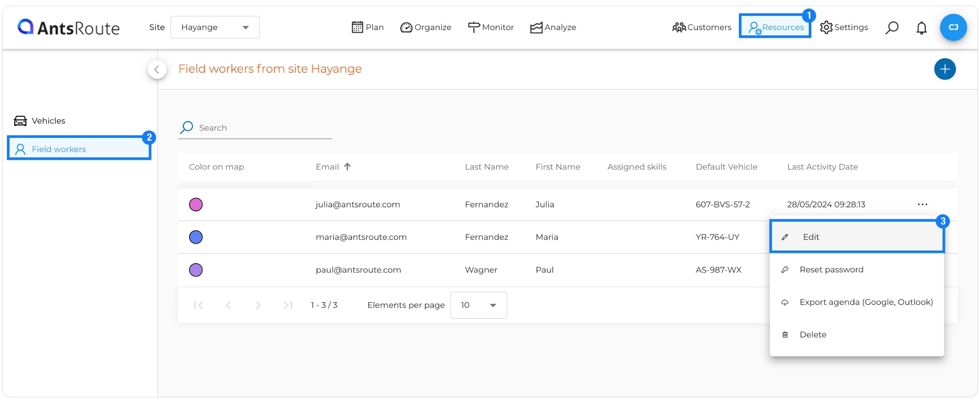Open the Elements per page dropdown
The height and width of the screenshot is (403, 980).
coord(479,305)
